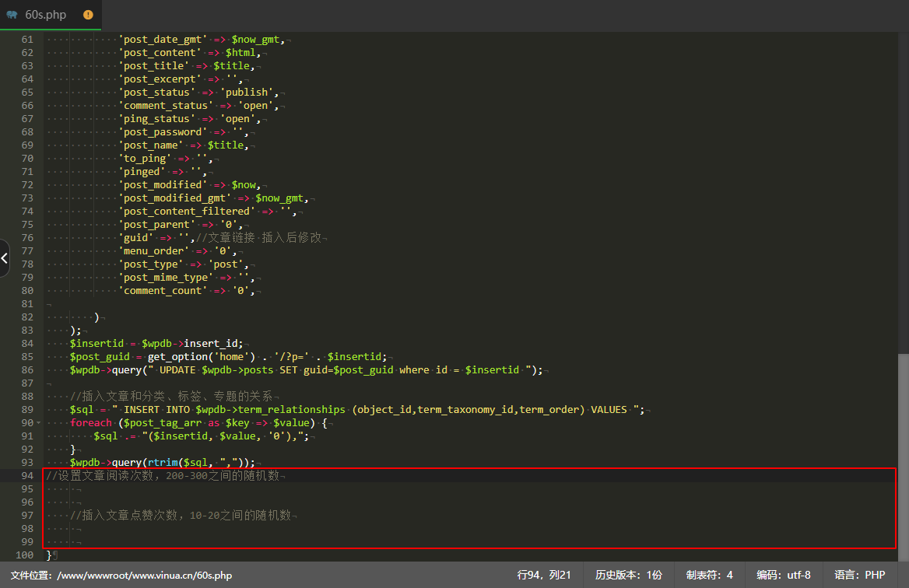909x588 pixels.
Task: Place cursor on empty line 98
Action: pos(469,528)
